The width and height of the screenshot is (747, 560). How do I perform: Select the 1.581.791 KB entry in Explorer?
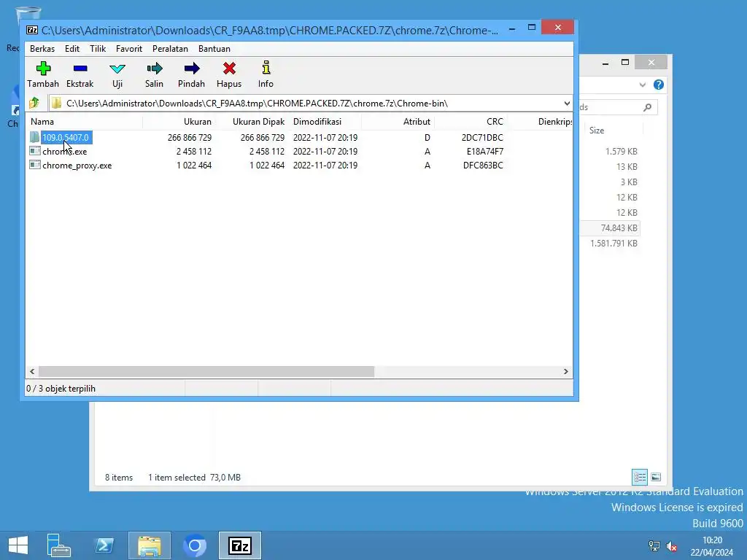tap(614, 244)
